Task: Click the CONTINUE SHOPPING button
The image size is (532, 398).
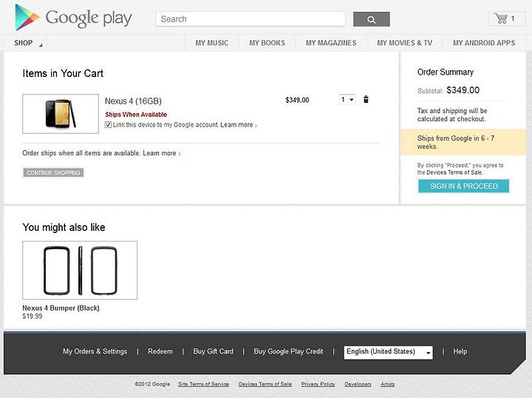Action: point(53,173)
